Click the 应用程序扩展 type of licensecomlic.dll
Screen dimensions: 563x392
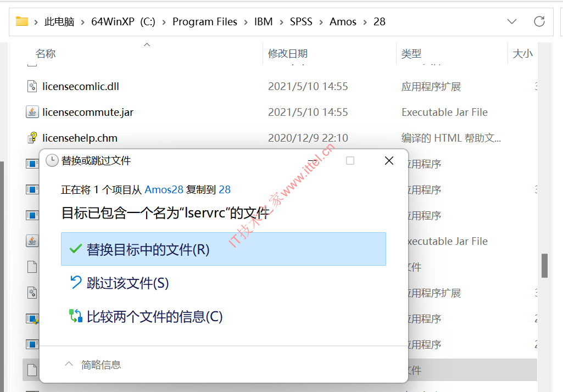431,87
